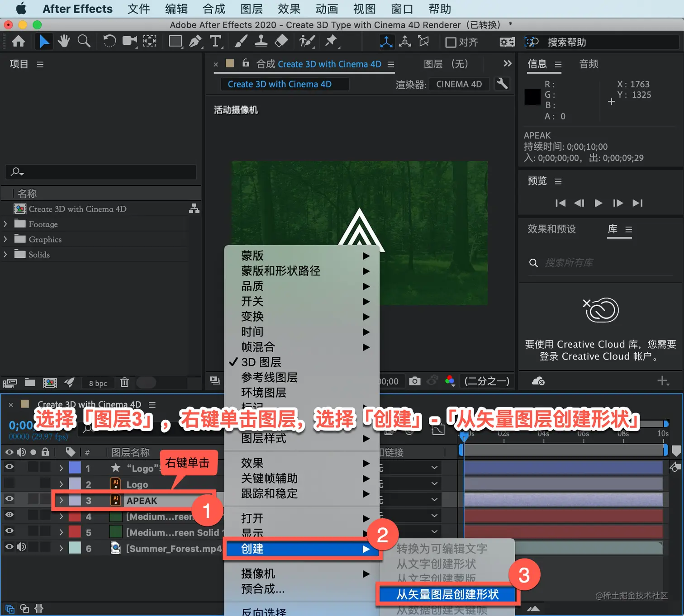Viewport: 684px width, 616px height.
Task: Open the interpret footage icon in Project panel
Action: click(x=10, y=383)
